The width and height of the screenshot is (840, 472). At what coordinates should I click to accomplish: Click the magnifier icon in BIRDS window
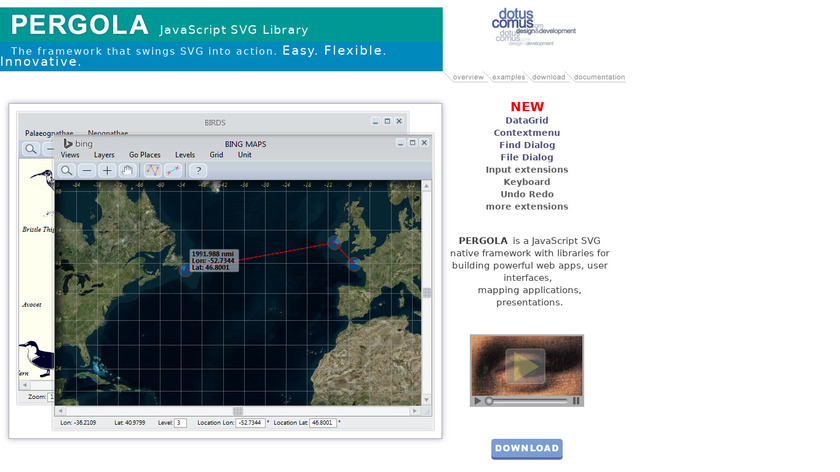pyautogui.click(x=31, y=149)
